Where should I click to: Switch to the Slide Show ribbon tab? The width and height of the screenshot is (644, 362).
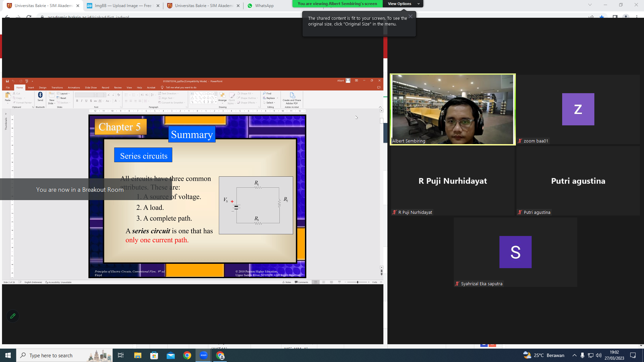91,87
